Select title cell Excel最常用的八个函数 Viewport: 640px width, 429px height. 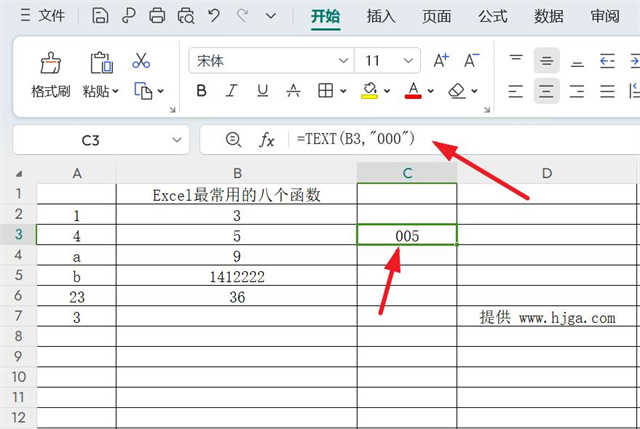click(x=237, y=195)
